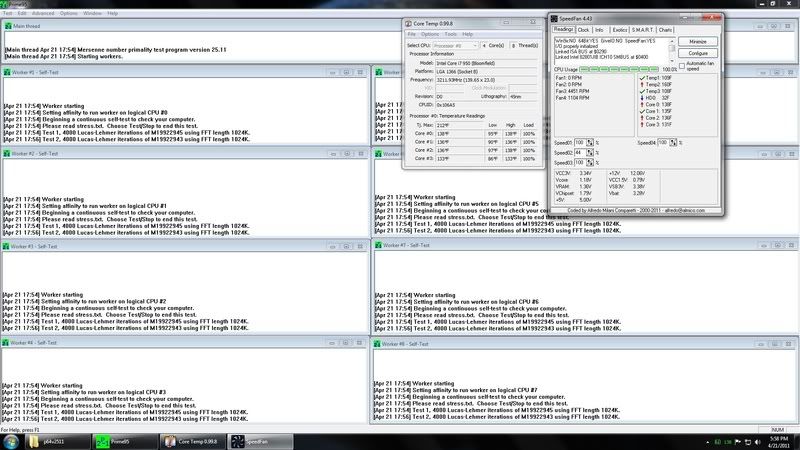Click the Worker #4 Self-Test window icon

[x=6, y=343]
